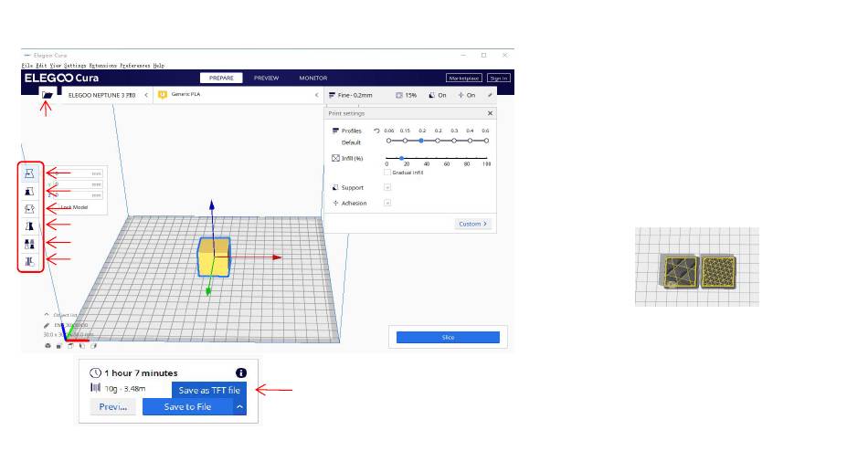Expand the ELEGOO NEPTUNE 3 PRO printer selector

tap(146, 95)
